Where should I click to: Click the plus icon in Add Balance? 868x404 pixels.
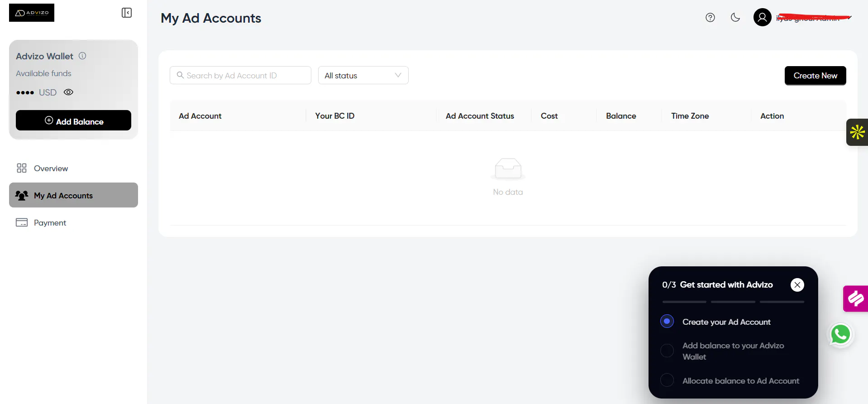tap(49, 120)
